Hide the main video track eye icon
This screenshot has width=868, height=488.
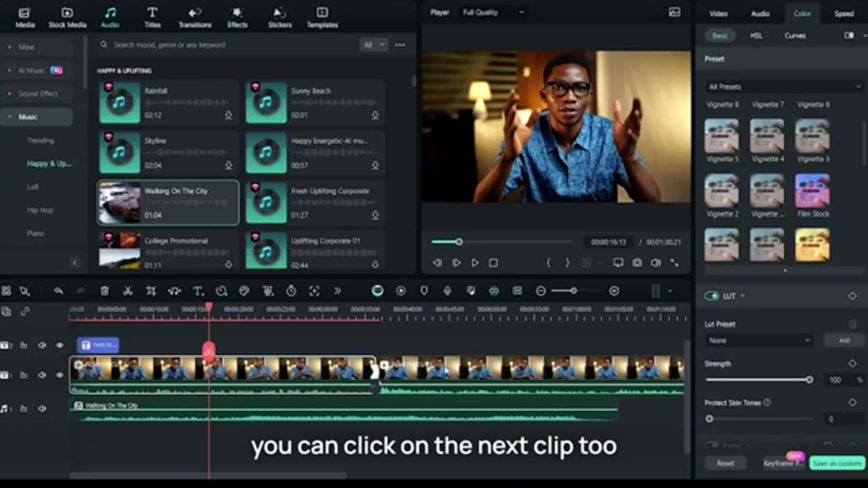[60, 375]
